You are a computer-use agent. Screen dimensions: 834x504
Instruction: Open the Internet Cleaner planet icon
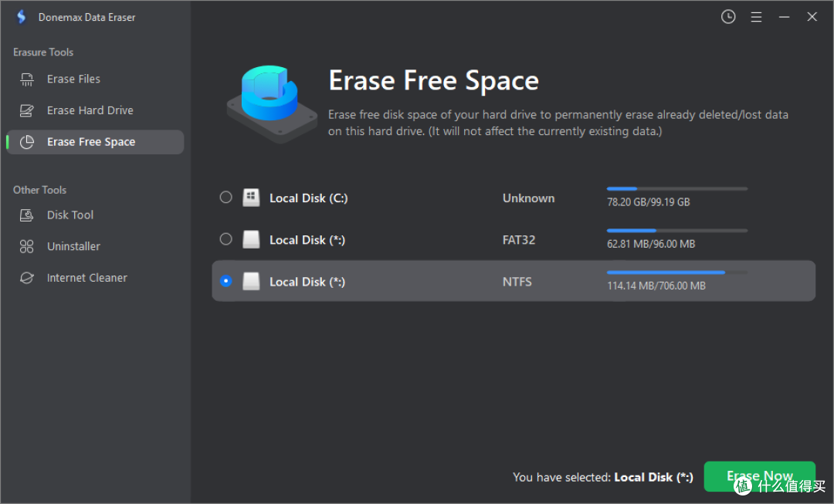[x=26, y=278]
